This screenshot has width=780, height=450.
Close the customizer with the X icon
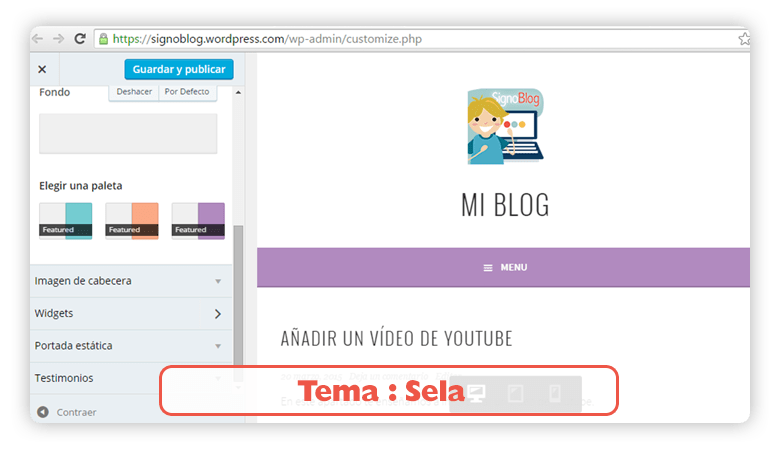coord(42,69)
